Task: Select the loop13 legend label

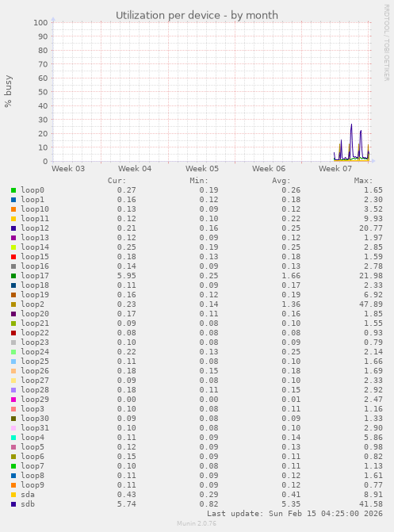Action: [35, 238]
